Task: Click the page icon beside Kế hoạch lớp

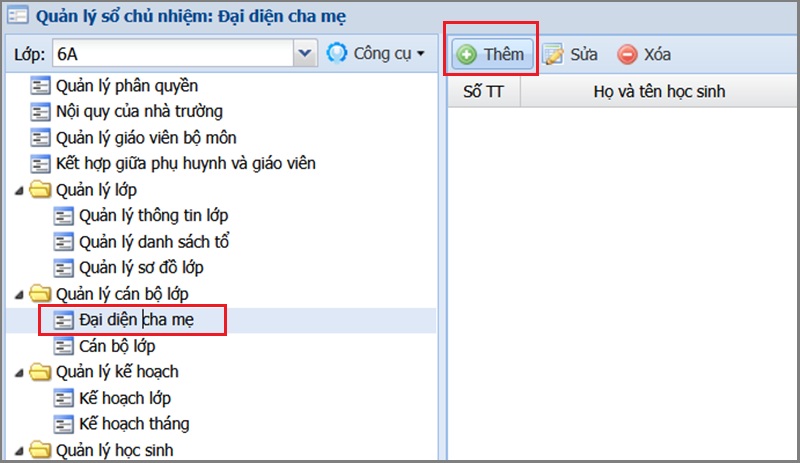Action: 63,398
